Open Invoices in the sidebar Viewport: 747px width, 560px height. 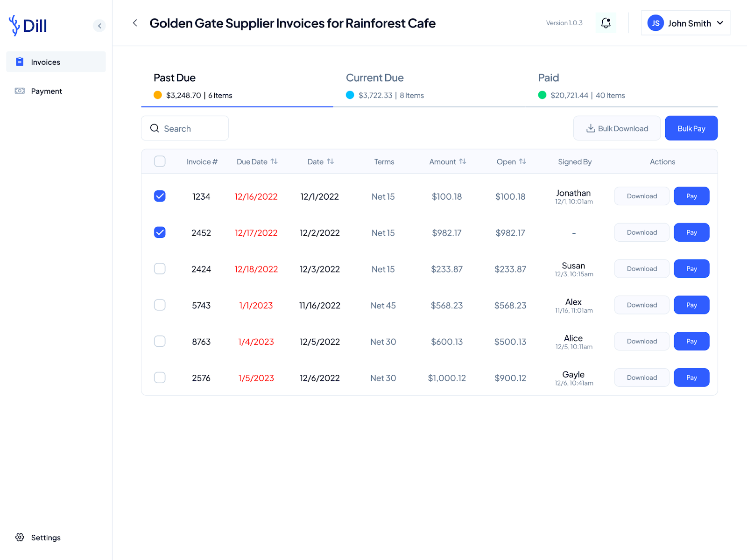[56, 62]
